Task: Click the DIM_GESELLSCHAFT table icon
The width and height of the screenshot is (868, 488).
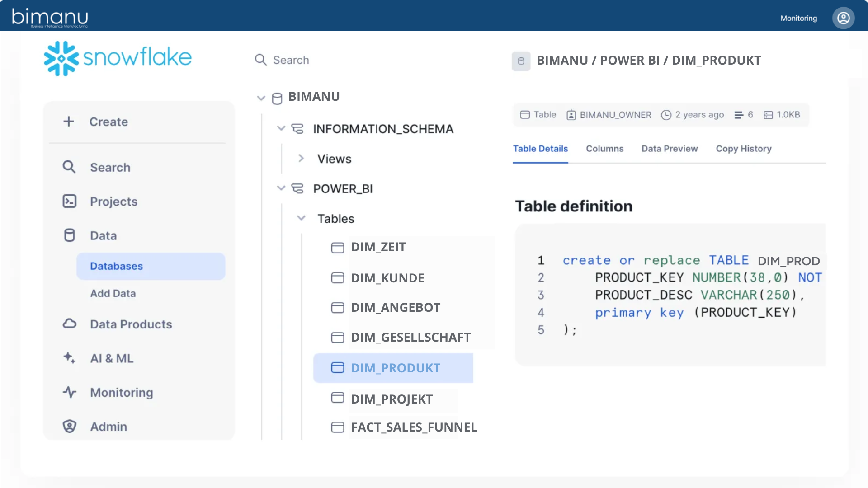Action: (338, 338)
